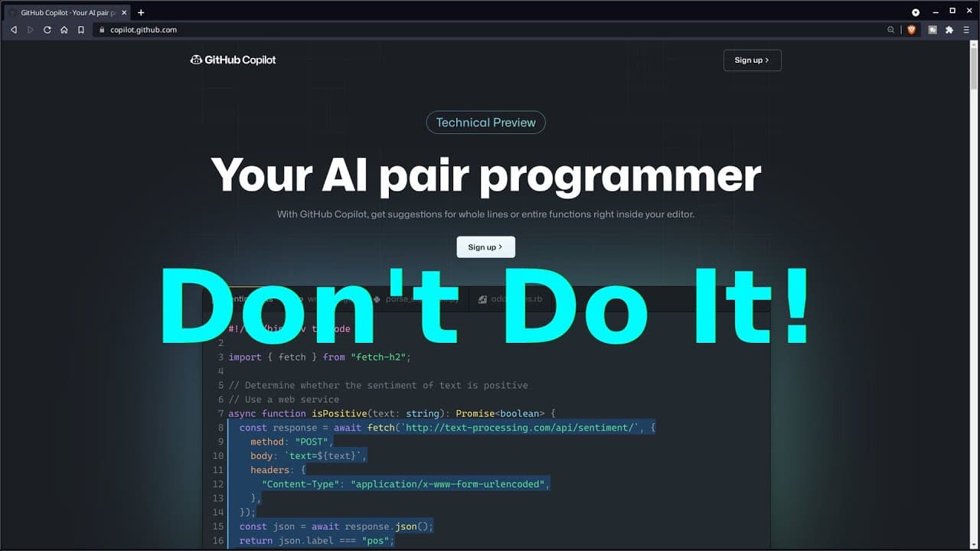This screenshot has height=551, width=980.
Task: Select the GitHub Copilot browser tab
Action: [67, 12]
